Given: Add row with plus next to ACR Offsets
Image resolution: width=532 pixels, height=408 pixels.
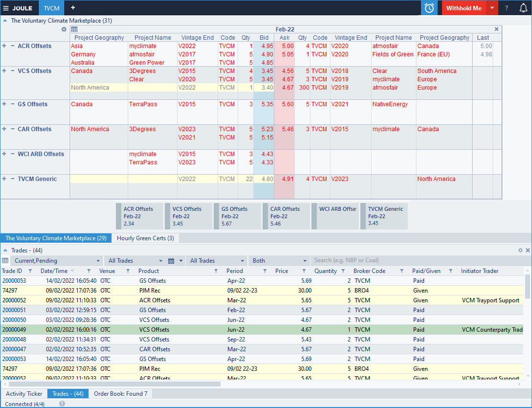Looking at the screenshot, I should click(x=4, y=46).
